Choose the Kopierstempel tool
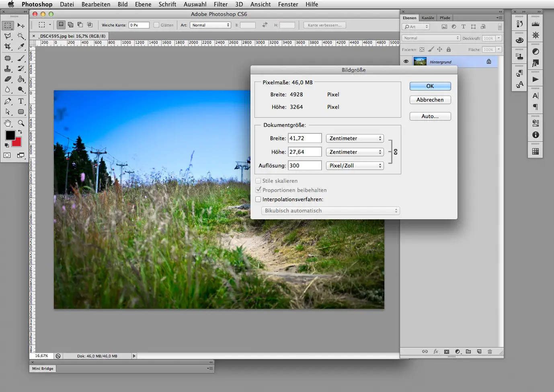Viewport: 554px width, 392px height. click(7, 68)
